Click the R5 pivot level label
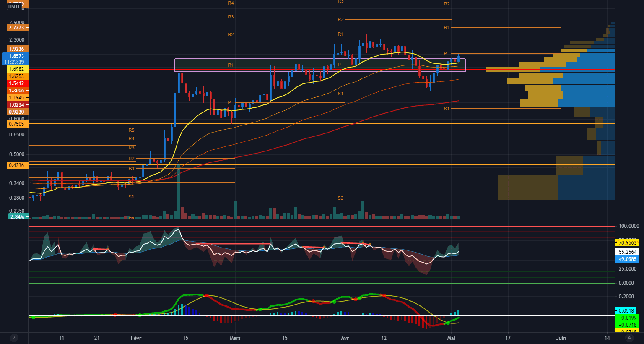 tap(132, 130)
